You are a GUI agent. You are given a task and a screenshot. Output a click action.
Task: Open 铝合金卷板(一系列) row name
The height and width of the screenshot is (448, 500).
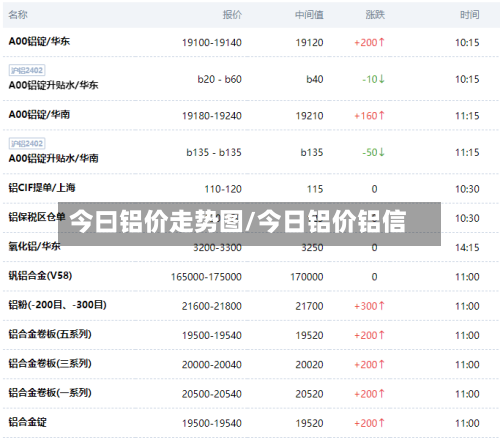(x=50, y=393)
